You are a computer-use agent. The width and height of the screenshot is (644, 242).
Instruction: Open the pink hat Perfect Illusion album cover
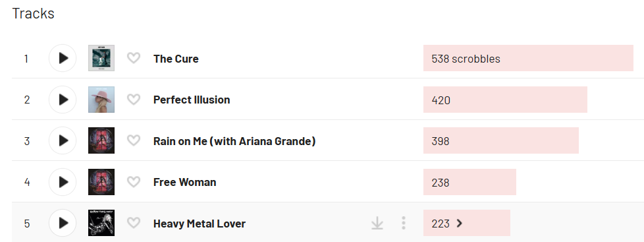click(101, 100)
